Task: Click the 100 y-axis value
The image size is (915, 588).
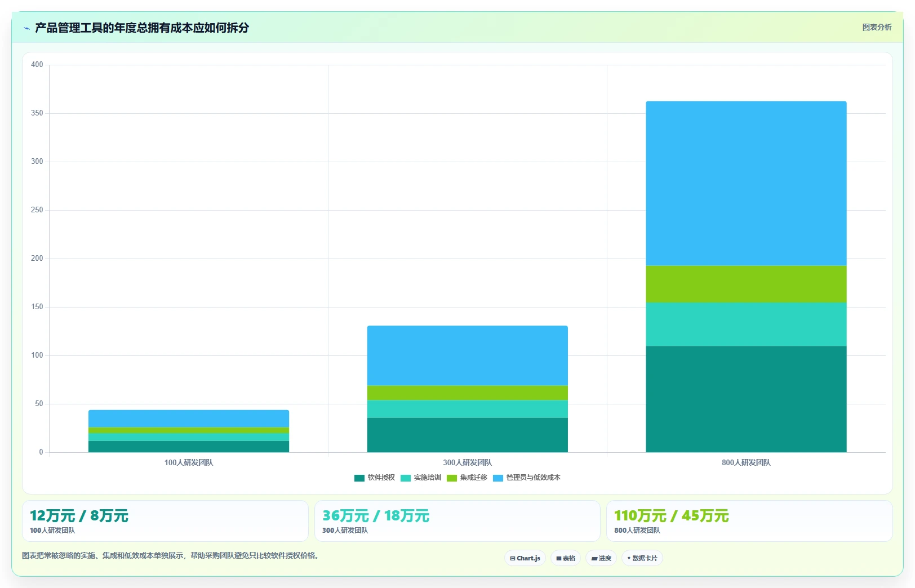Action: (x=37, y=355)
